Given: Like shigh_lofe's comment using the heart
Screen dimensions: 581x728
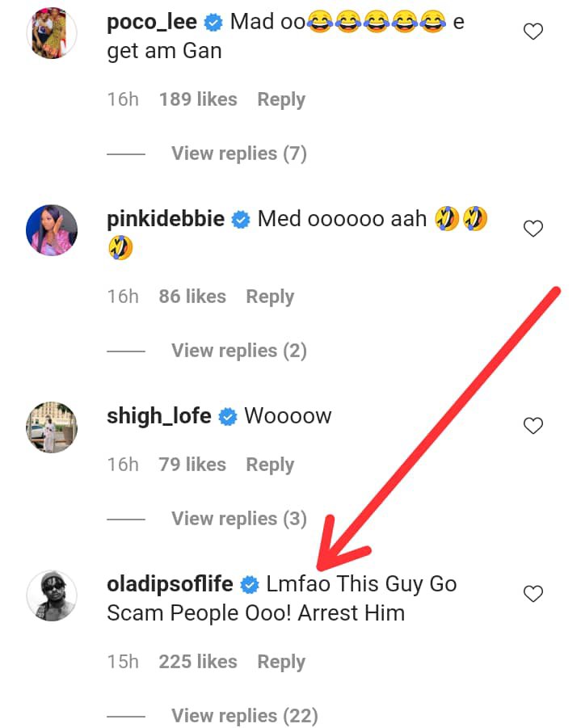Looking at the screenshot, I should point(533,425).
